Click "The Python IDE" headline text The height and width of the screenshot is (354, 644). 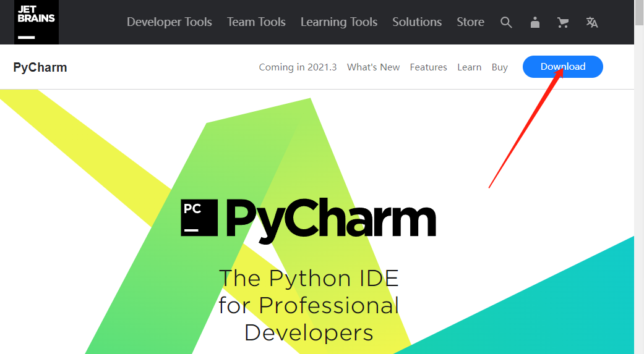pos(309,278)
